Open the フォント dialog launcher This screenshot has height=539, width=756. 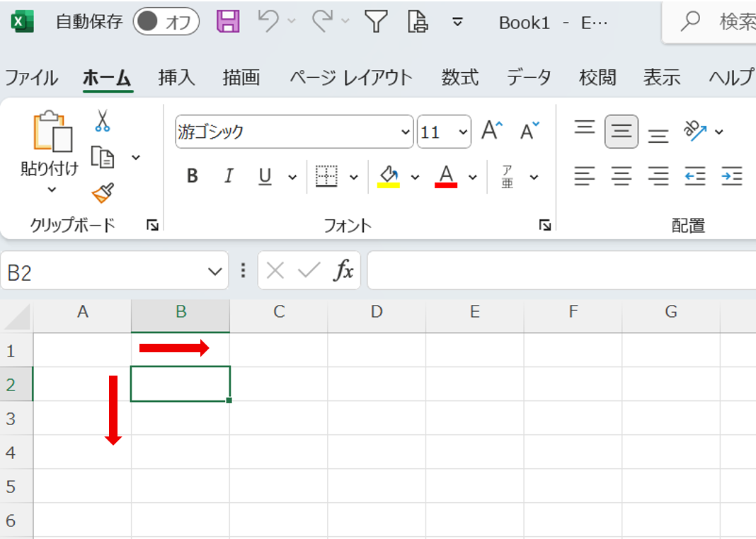point(544,225)
